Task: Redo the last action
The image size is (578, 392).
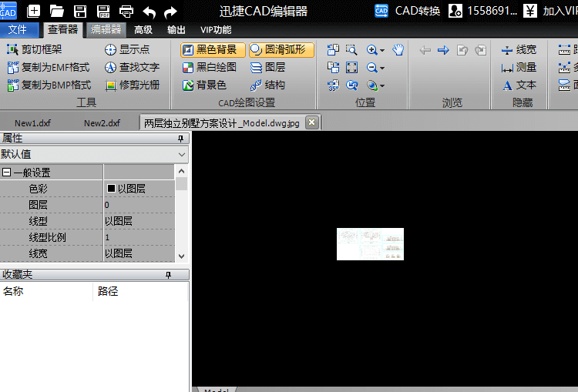Action: 170,12
